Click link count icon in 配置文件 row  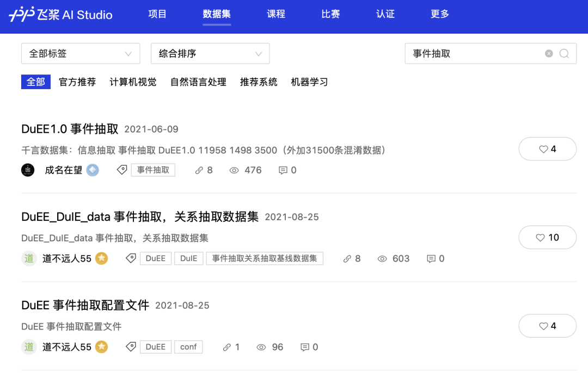click(x=226, y=347)
